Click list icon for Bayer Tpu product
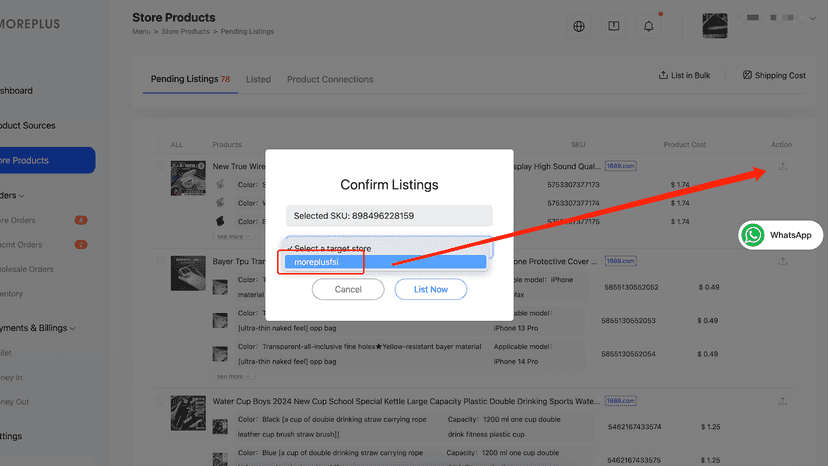Image resolution: width=828 pixels, height=466 pixels. pos(783,262)
